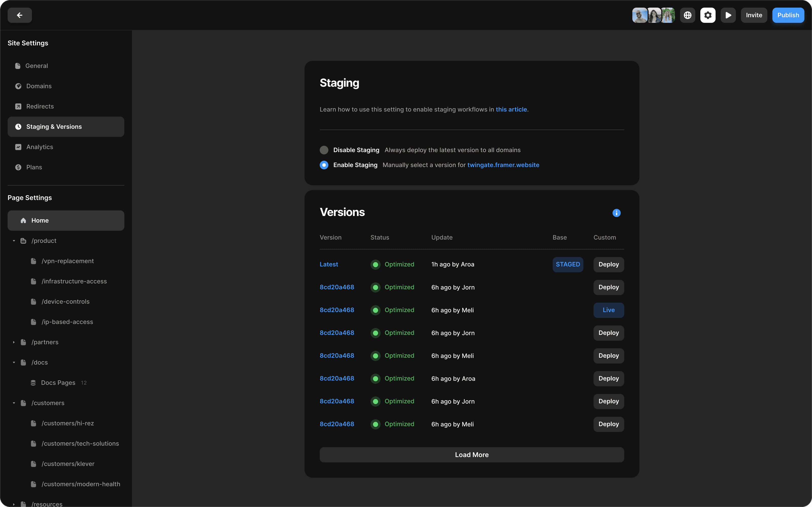812x507 pixels.
Task: Expand the /partners folder
Action: 14,342
